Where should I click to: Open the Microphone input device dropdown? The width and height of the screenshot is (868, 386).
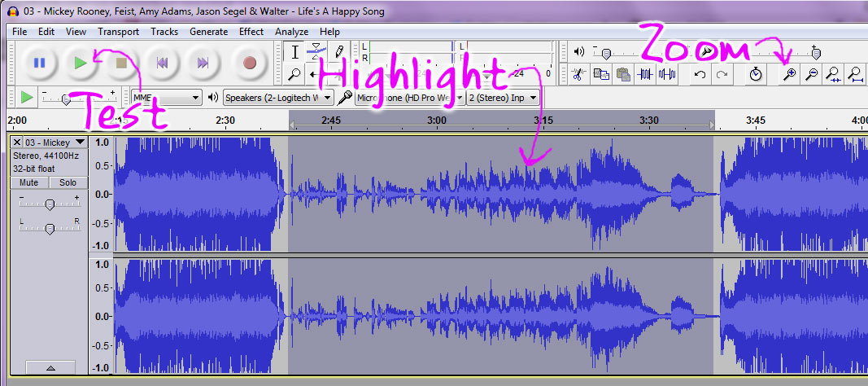coord(410,98)
